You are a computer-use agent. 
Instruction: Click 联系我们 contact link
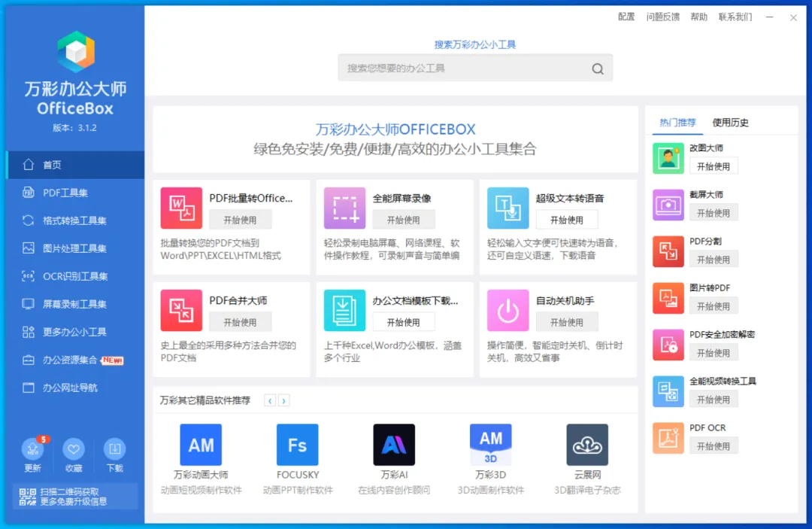point(735,17)
